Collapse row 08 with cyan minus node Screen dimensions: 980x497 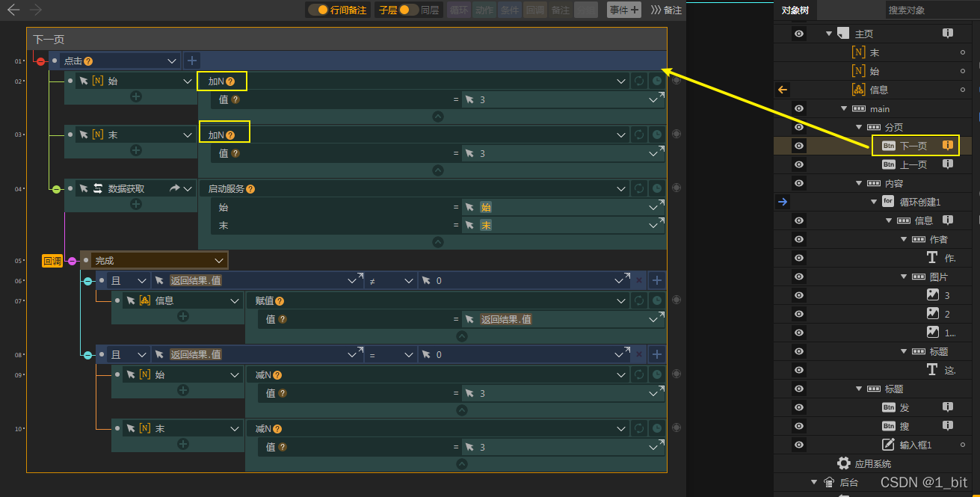click(x=87, y=355)
